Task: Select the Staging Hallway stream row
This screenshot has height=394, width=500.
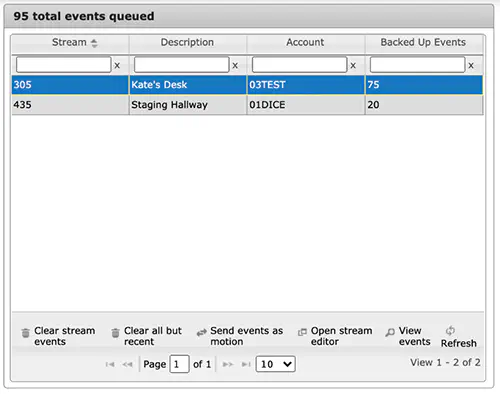Action: click(247, 105)
